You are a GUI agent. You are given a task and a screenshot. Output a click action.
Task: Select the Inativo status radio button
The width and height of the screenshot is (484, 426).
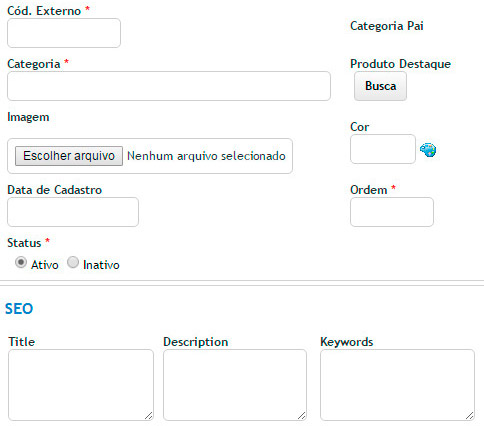click(73, 262)
